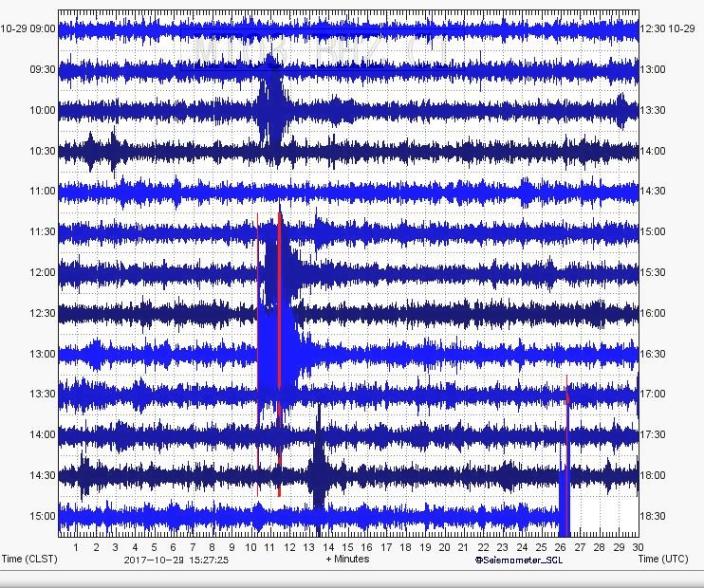Click minute tick label '10'

(250, 547)
